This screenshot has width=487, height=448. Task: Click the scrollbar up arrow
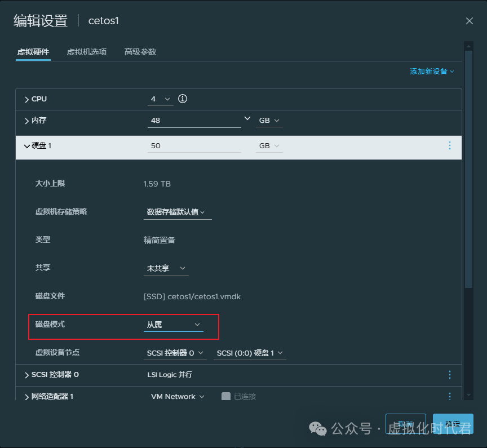[x=468, y=46]
